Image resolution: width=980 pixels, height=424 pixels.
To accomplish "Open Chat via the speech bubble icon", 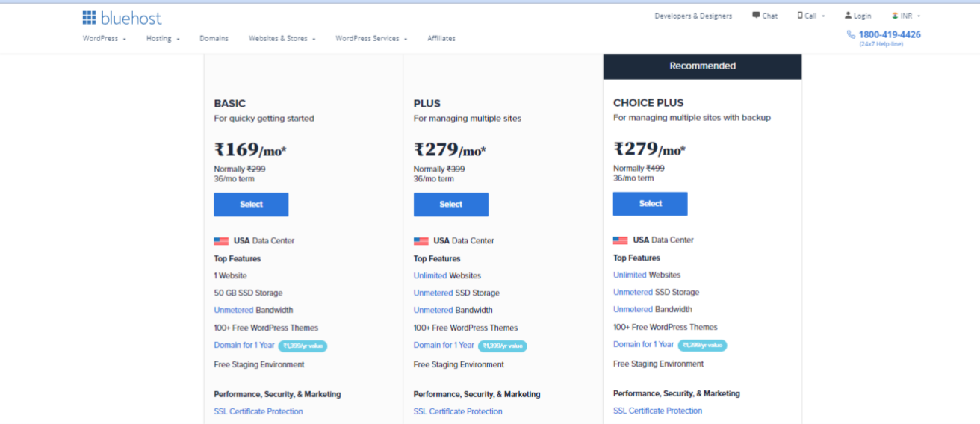I will pos(756,15).
